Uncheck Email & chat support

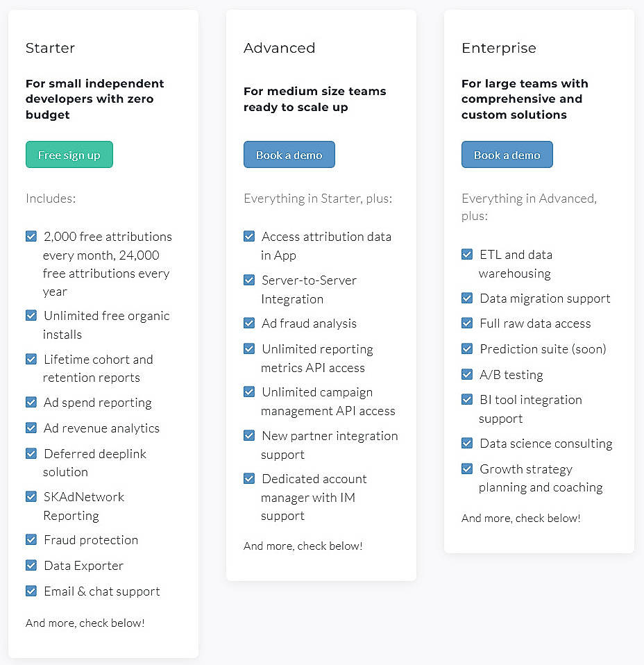coord(31,591)
